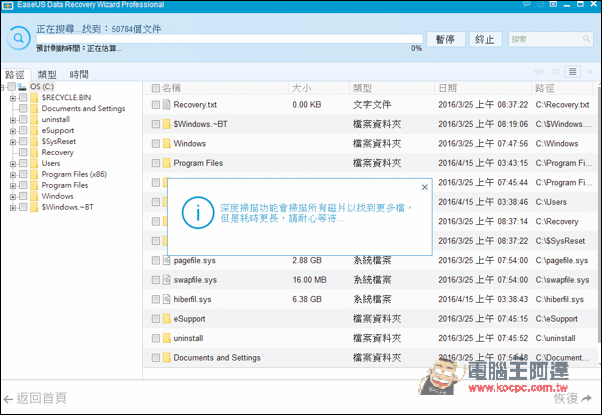The image size is (602, 415).
Task: Check the pagefile.sys checkbox
Action: pos(155,260)
